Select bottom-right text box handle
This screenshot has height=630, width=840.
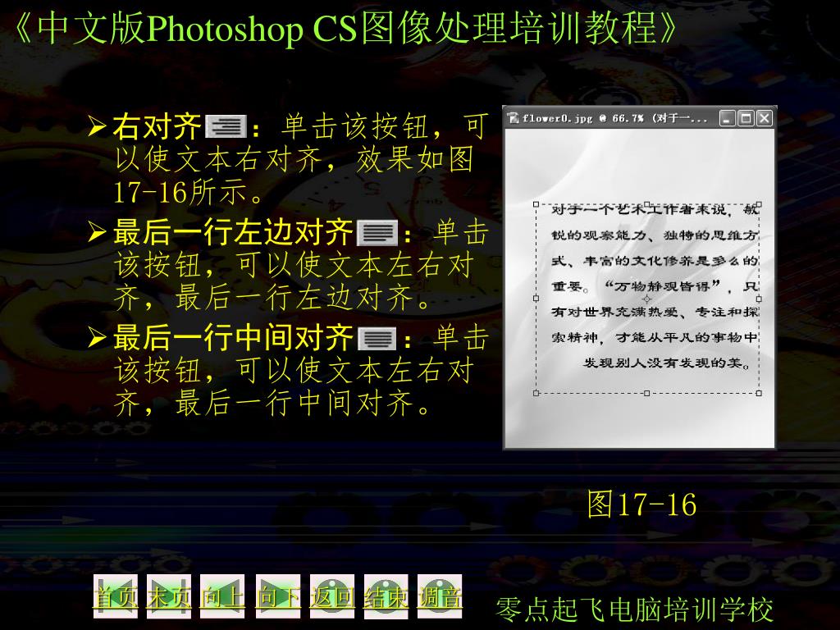click(x=759, y=393)
